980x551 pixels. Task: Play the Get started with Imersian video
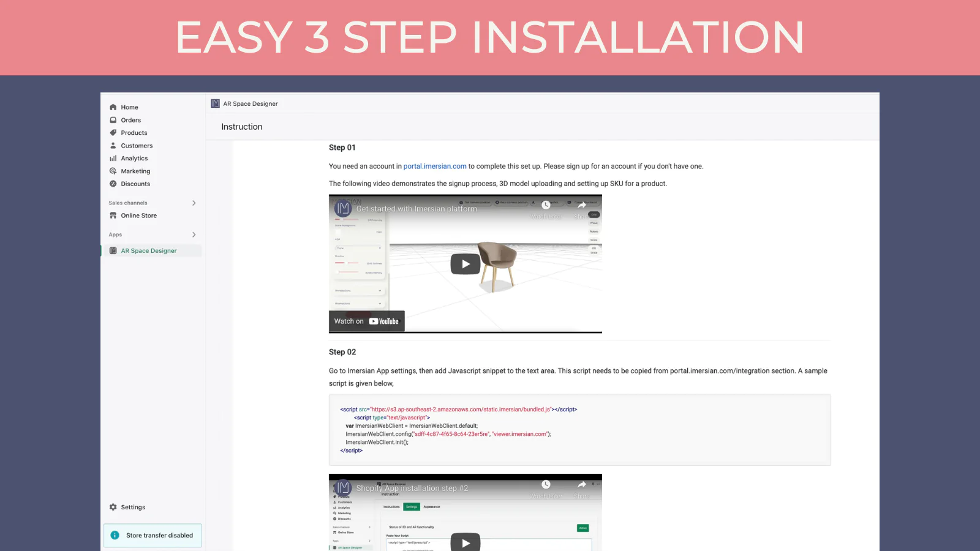coord(466,264)
